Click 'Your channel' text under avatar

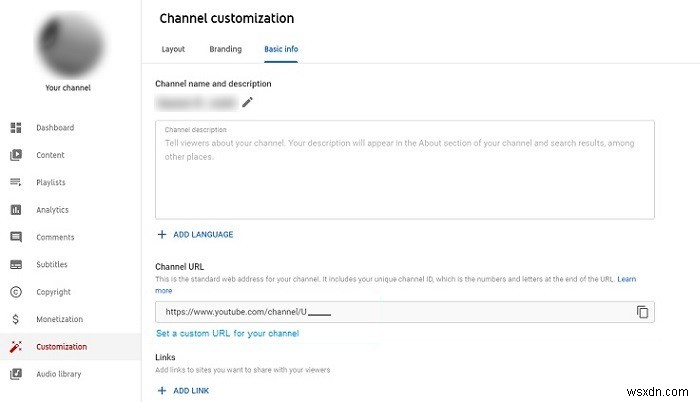[x=68, y=88]
